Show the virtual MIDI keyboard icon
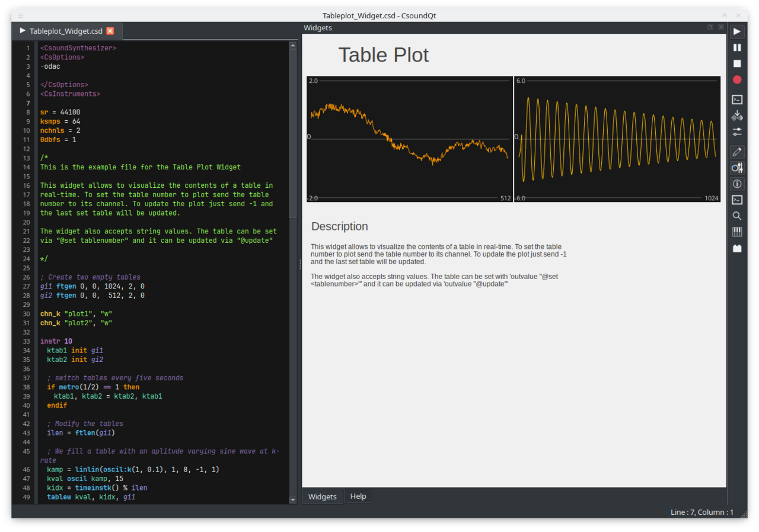Screen dimensions: 759x532 point(737,232)
